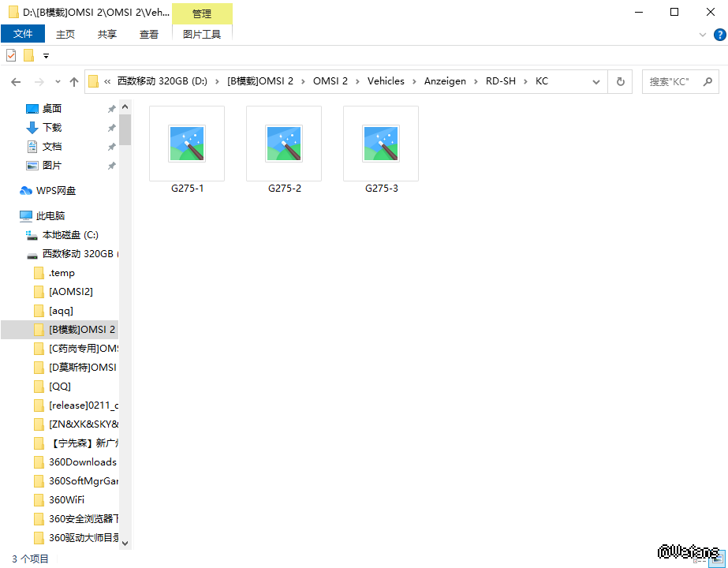Switch to the 查看 ribbon tab

coord(149,34)
